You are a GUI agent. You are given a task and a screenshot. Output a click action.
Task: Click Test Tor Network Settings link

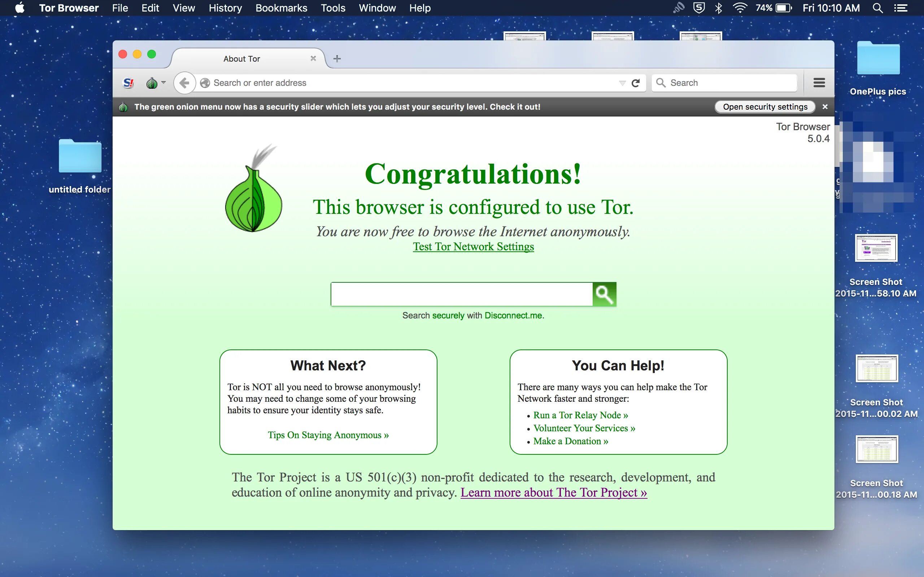pyautogui.click(x=473, y=247)
